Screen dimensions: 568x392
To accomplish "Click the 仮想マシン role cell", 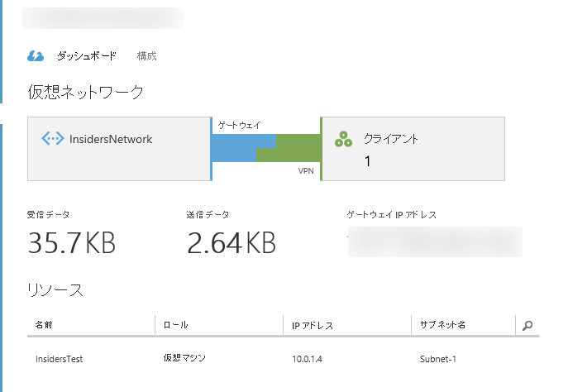I will point(184,359).
